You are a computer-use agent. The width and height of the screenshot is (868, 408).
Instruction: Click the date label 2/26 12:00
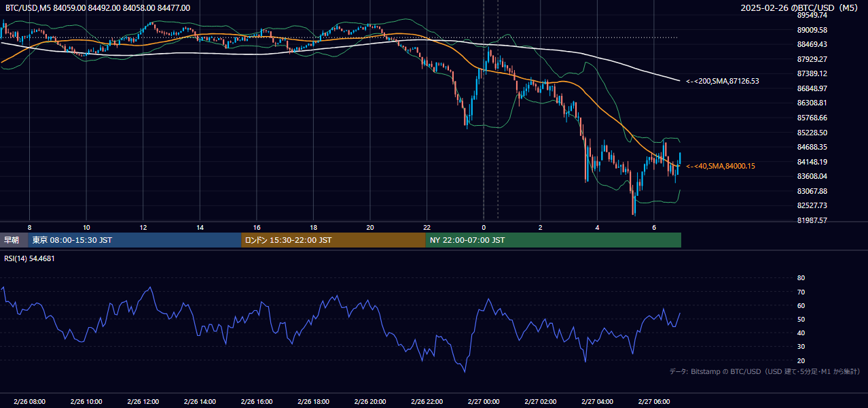pos(143,402)
